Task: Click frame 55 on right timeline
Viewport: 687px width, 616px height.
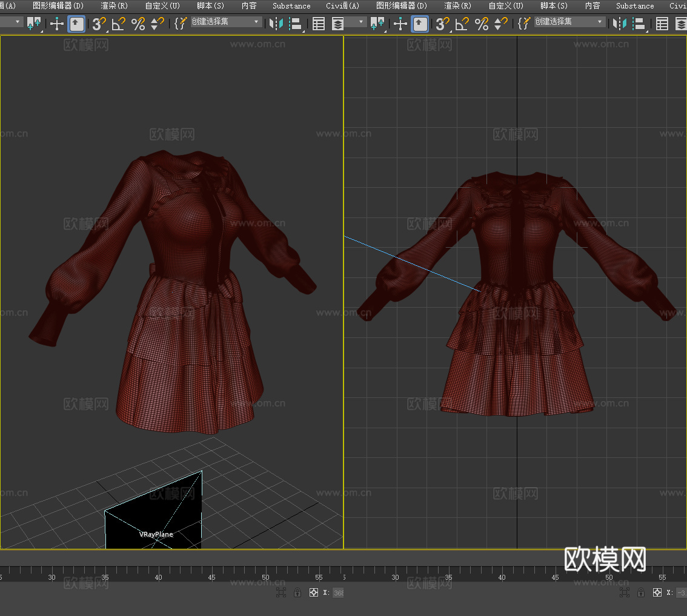Action: click(x=663, y=577)
